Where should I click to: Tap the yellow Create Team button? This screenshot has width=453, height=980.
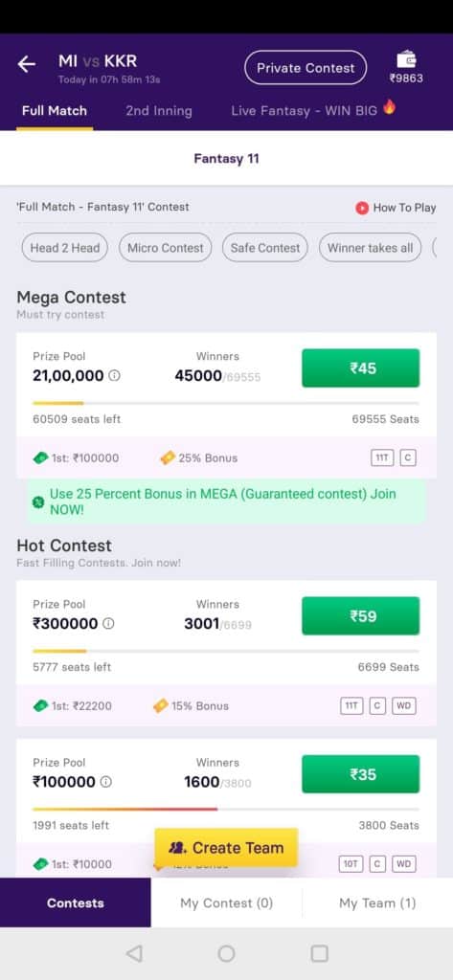(x=226, y=848)
